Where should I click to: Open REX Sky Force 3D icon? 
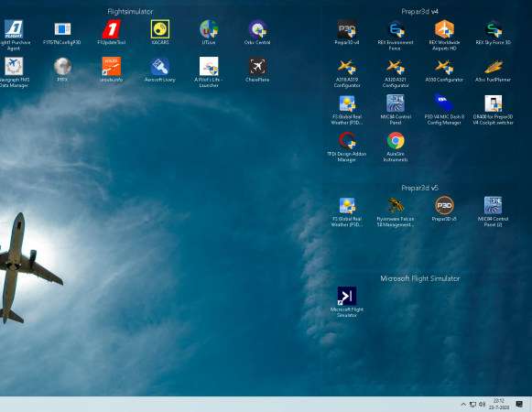pos(493,29)
